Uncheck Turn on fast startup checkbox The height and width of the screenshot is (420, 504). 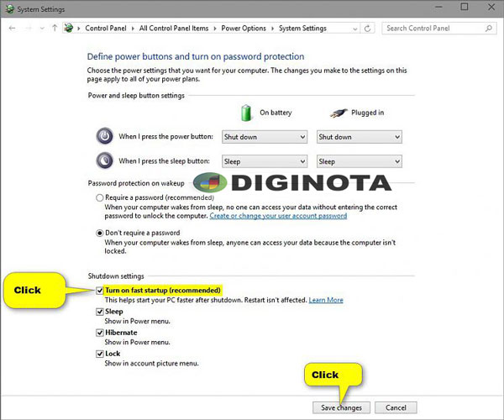coord(100,291)
